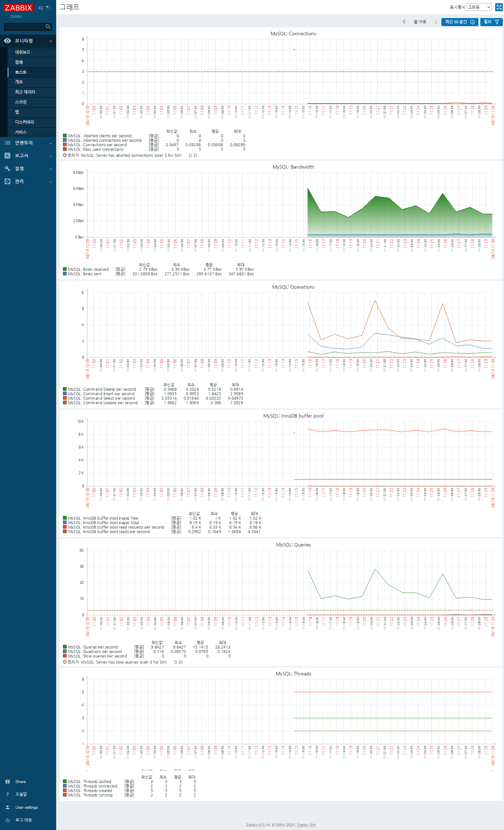Collapse the 모니터링 section chevron
Viewport: 504px width, 830px height.
[x=51, y=41]
